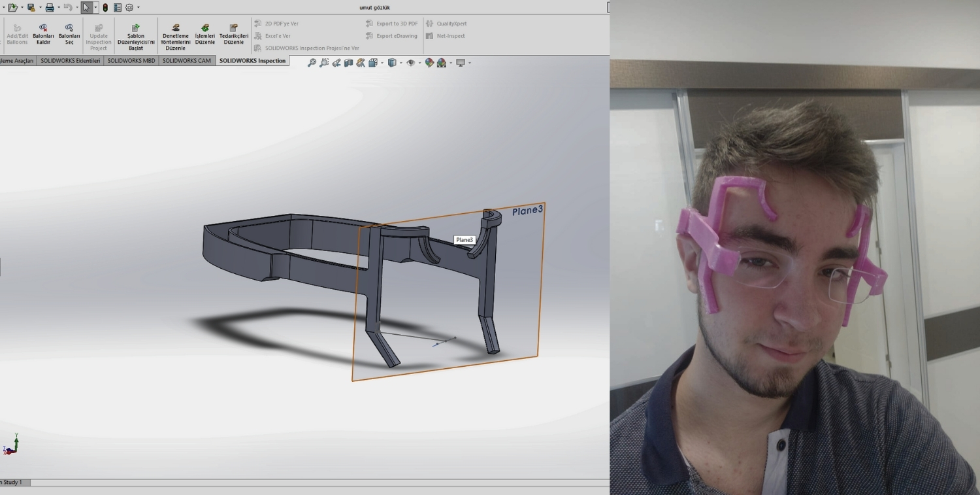Screen dimensions: 980x495
Task: Toggle the Section View icon
Action: (x=348, y=63)
